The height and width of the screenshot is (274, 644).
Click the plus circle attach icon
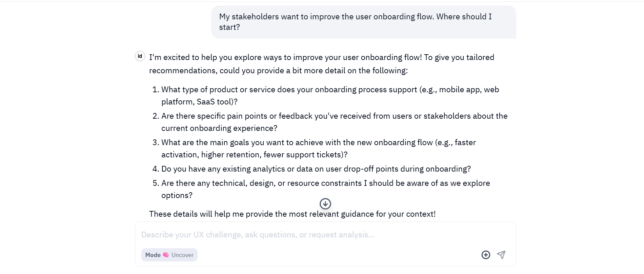[486, 255]
